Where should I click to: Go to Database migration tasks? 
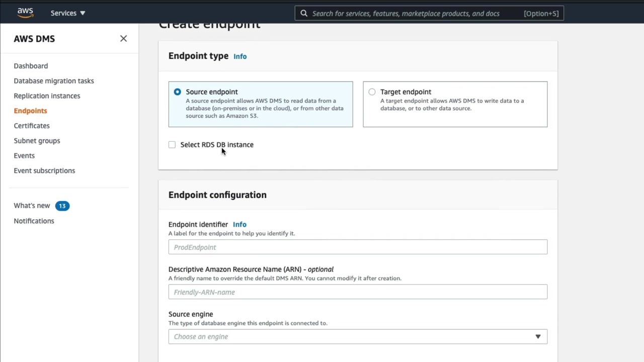[54, 81]
